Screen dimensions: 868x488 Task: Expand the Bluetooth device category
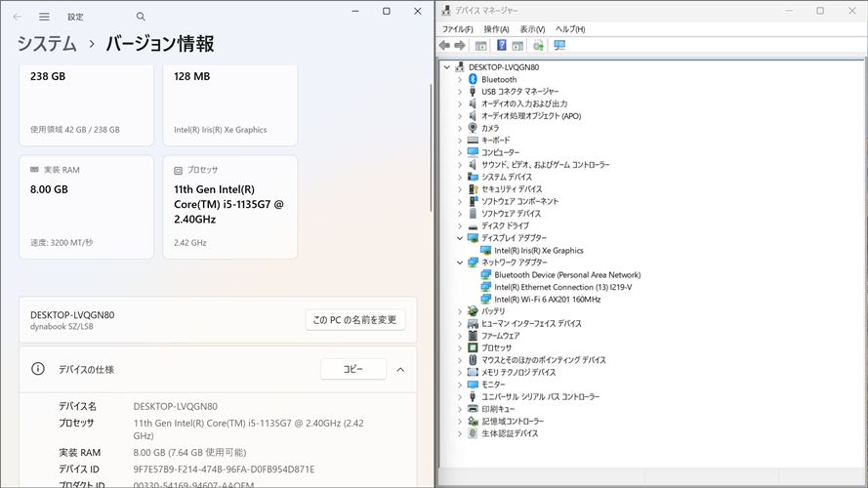(460, 79)
